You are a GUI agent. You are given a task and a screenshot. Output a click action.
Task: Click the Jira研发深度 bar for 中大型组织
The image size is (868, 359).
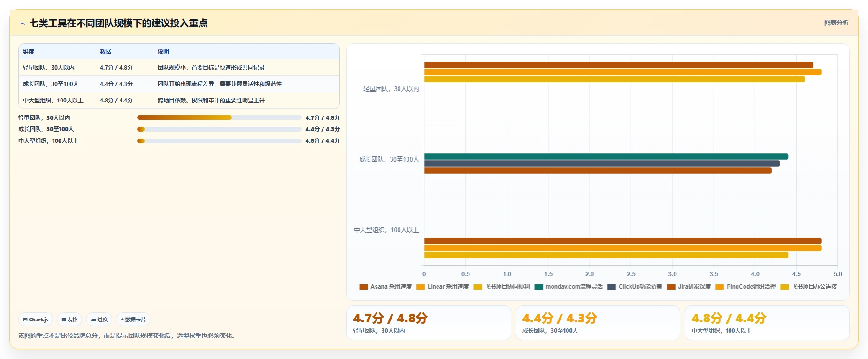pos(622,241)
